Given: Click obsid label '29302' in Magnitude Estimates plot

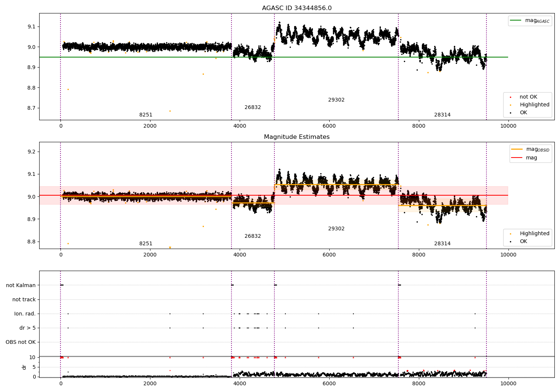Looking at the screenshot, I should pyautogui.click(x=336, y=229).
